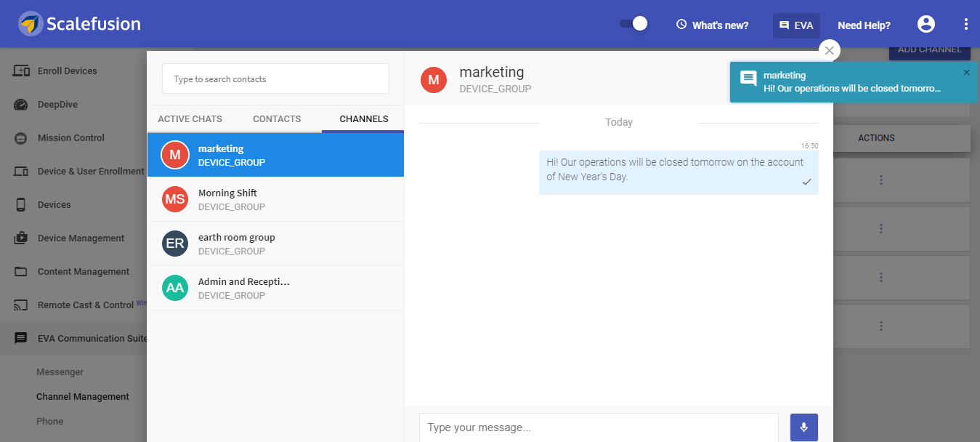Open Remote Cast & Control cast icon
The image size is (980, 442).
[21, 305]
